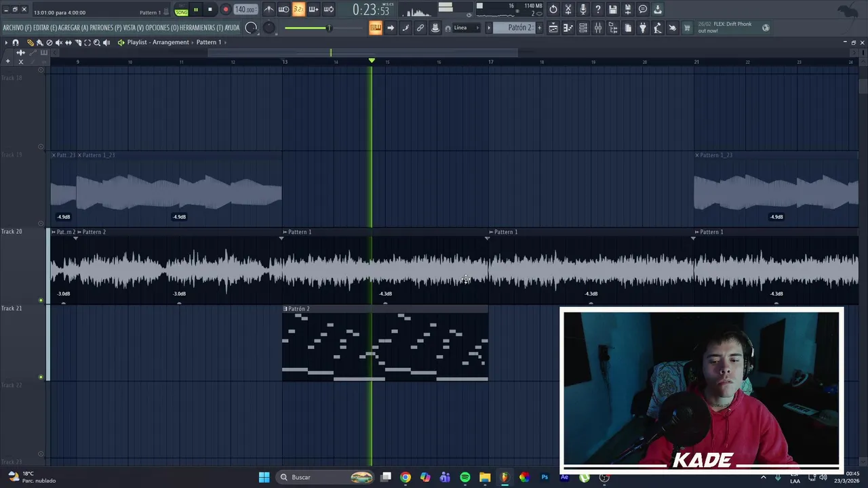Toggle the link/multilink controllers icon
The image size is (868, 488).
(420, 28)
